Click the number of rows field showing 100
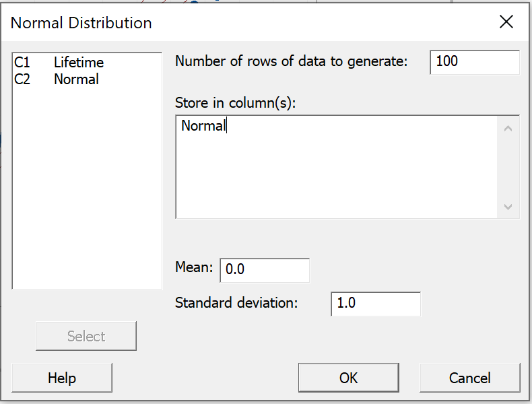Viewport: 532px width, 404px height. [474, 62]
